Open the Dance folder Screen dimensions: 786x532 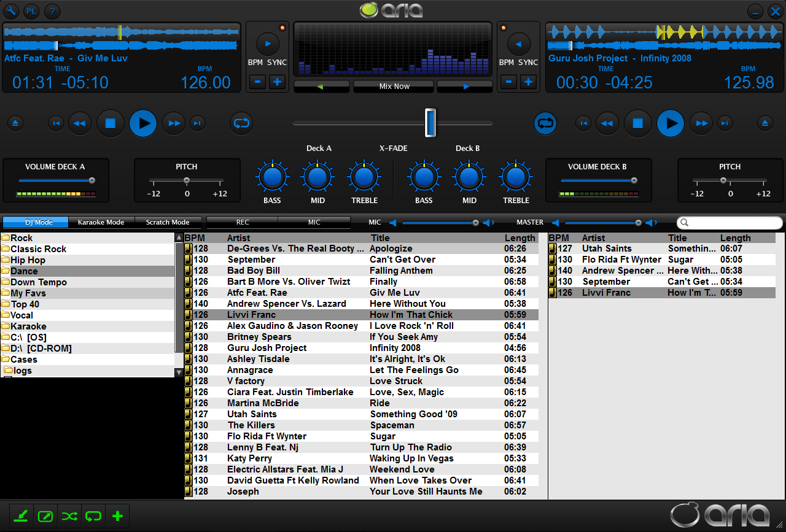point(25,271)
